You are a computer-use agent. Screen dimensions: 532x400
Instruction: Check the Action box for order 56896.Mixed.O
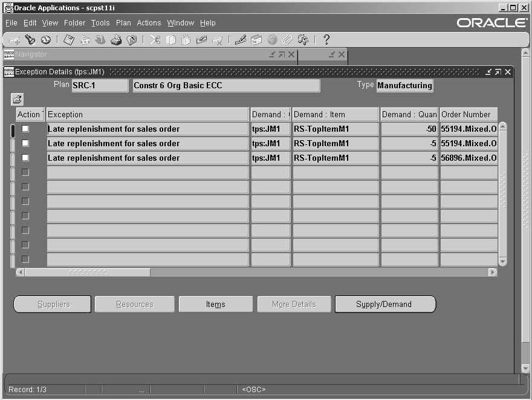(25, 158)
